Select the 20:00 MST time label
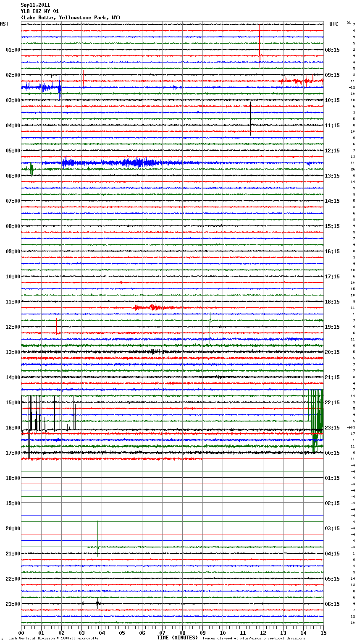Screen dimensions: 357x644 pos(13,529)
